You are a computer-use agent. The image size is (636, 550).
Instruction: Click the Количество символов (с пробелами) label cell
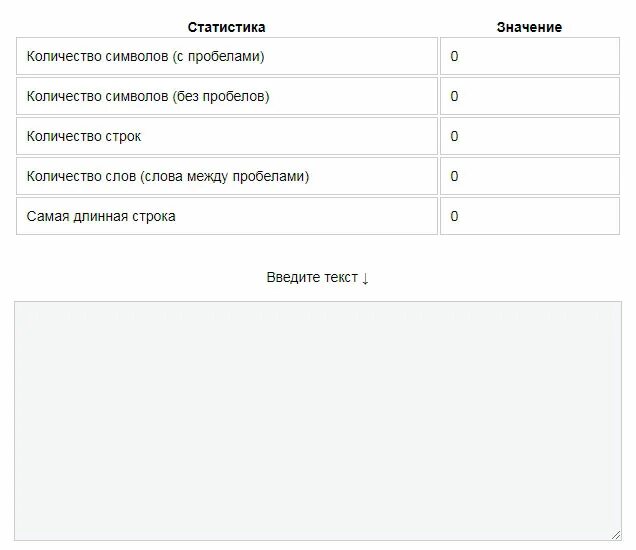[227, 57]
